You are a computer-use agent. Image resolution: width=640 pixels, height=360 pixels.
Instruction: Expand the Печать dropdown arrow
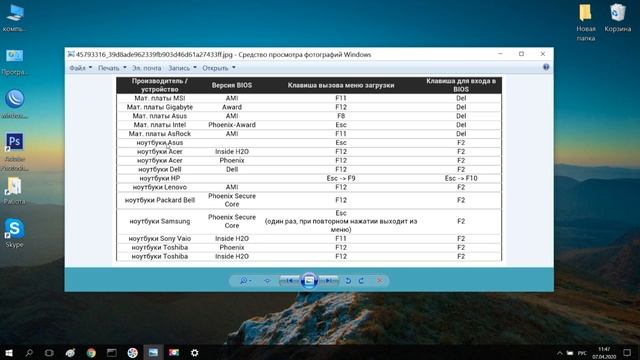pos(125,68)
